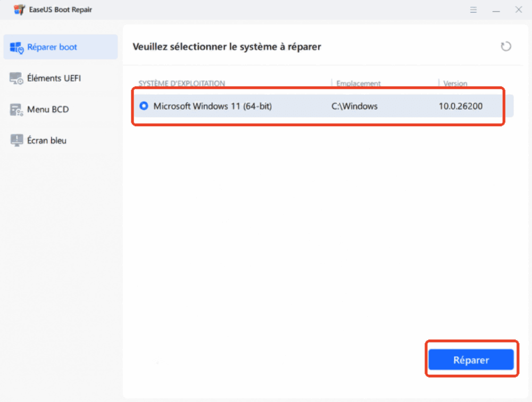The height and width of the screenshot is (402, 532).
Task: Click the Emplacement column header
Action: click(358, 84)
